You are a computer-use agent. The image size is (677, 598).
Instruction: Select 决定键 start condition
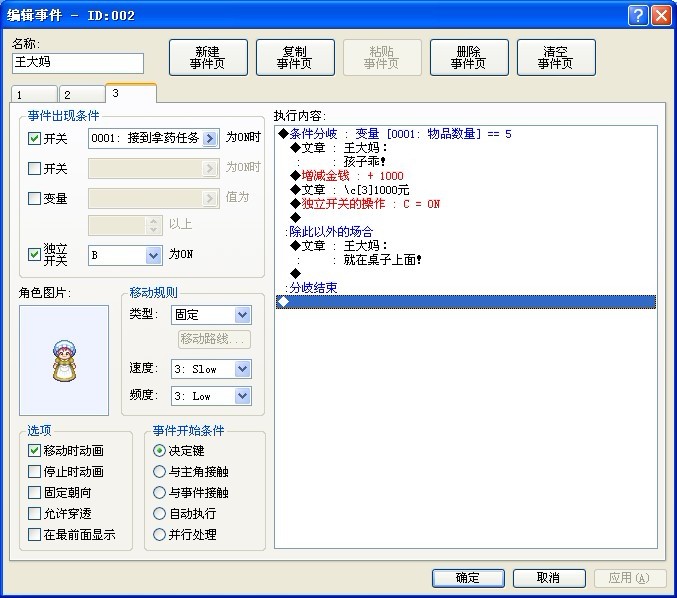point(159,450)
